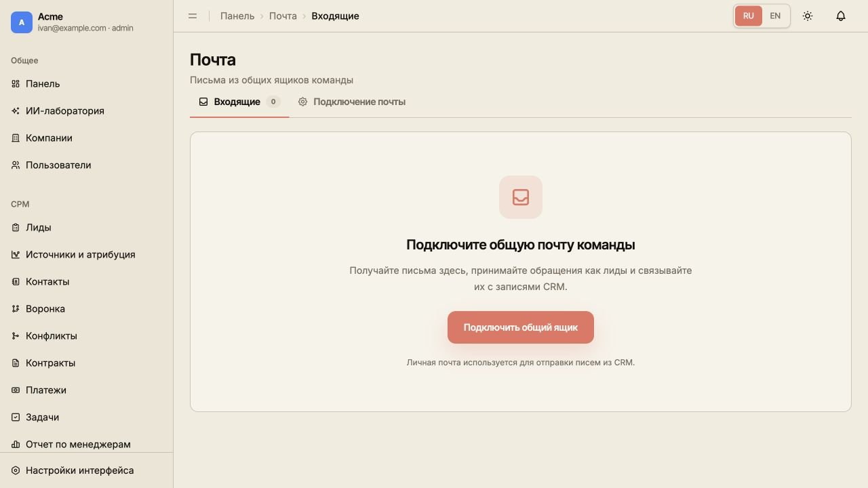Viewport: 868px width, 488px height.
Task: Click the Письма из общих ящиков команды subtitle
Action: tap(271, 80)
